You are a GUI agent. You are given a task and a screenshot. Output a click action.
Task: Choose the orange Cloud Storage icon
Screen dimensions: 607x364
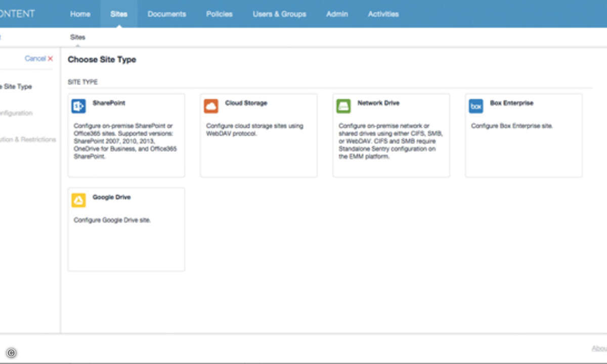211,106
